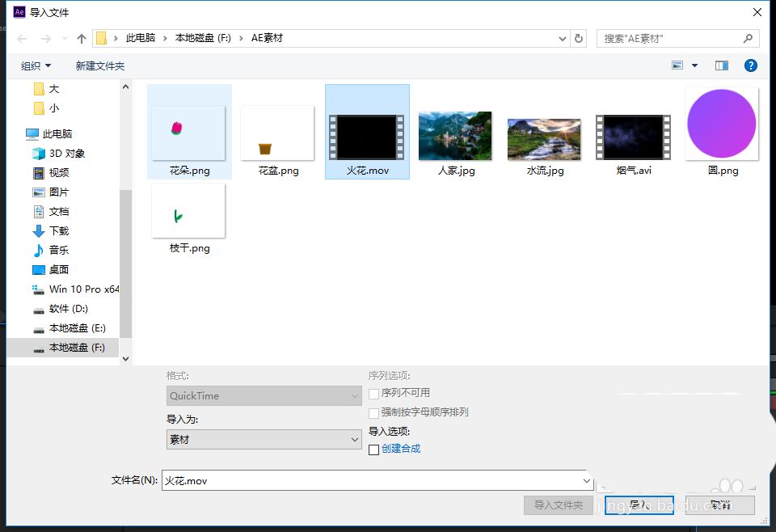Open 下载 downloads in sidebar
This screenshot has height=532, width=776.
click(59, 231)
